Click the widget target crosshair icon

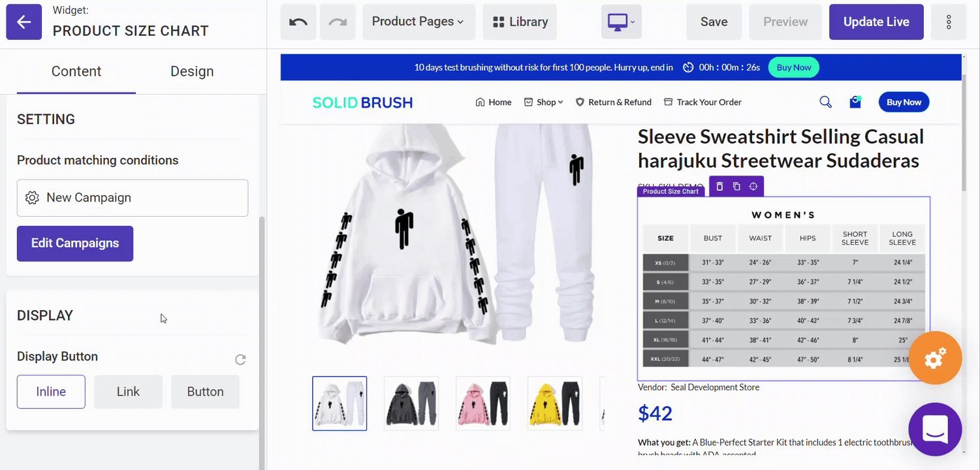pos(753,187)
